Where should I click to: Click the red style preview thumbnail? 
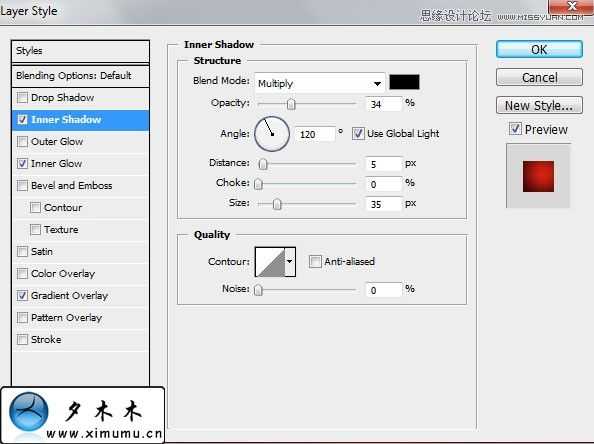(x=538, y=176)
